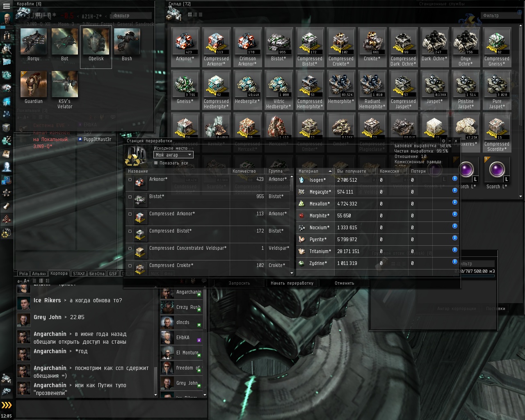
Task: Select the Rorqu ship in the ships window
Action: [x=34, y=45]
